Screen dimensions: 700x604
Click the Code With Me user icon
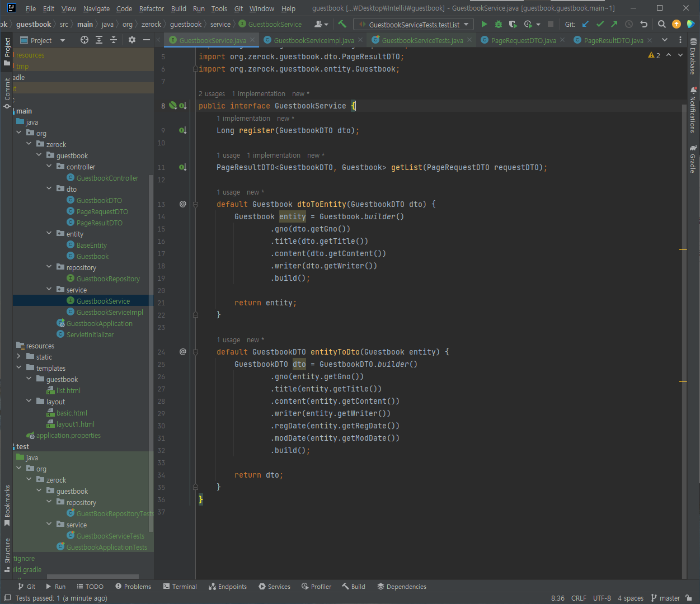(x=321, y=24)
